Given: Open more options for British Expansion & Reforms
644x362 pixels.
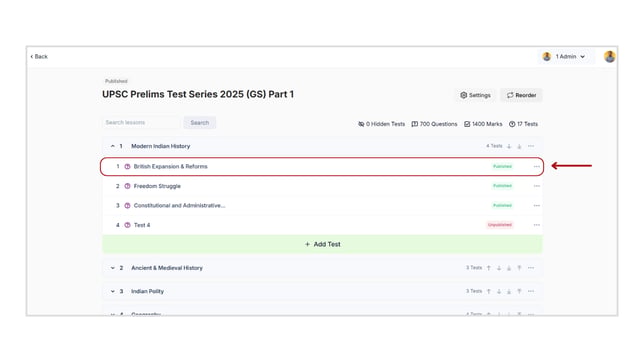Looking at the screenshot, I should click(537, 166).
